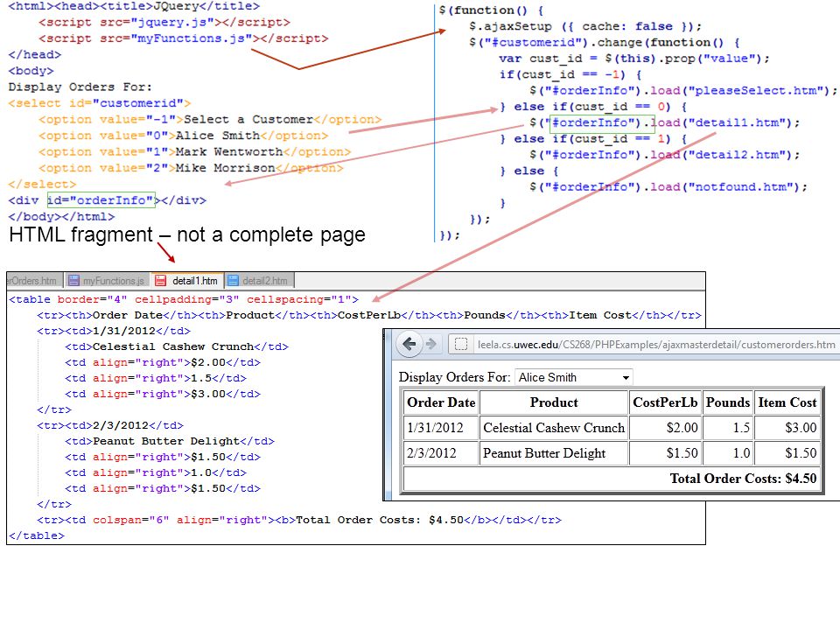This screenshot has height=630, width=840.
Task: Click the 'HTML fragment – not a complete page' caption
Action: (x=187, y=234)
